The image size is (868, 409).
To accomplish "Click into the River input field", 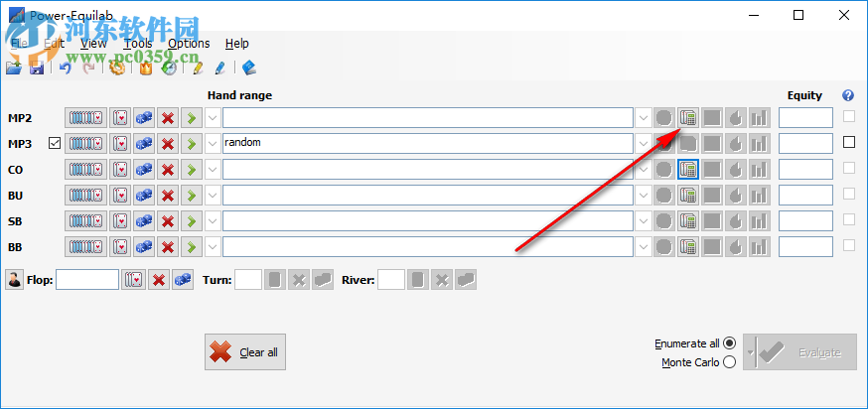I will pos(391,280).
